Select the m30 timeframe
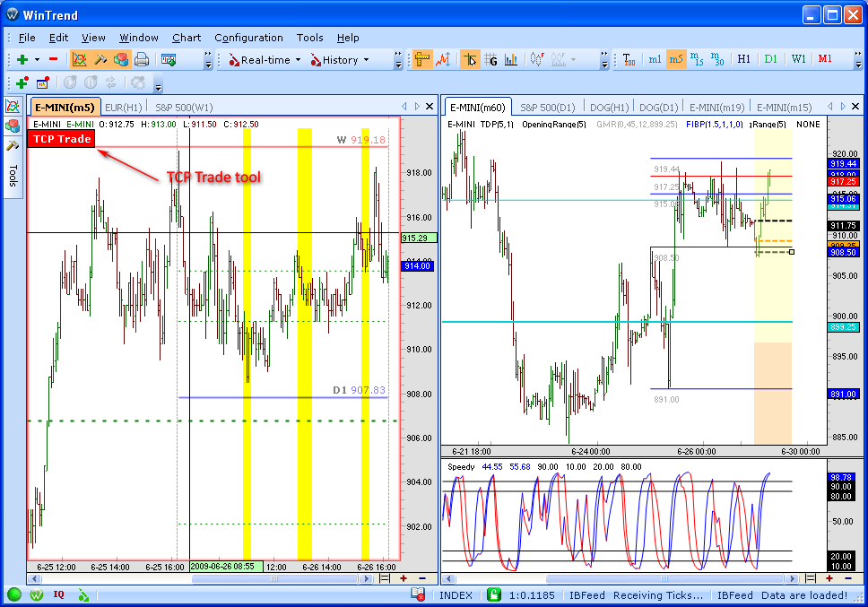The width and height of the screenshot is (868, 607). tap(716, 59)
